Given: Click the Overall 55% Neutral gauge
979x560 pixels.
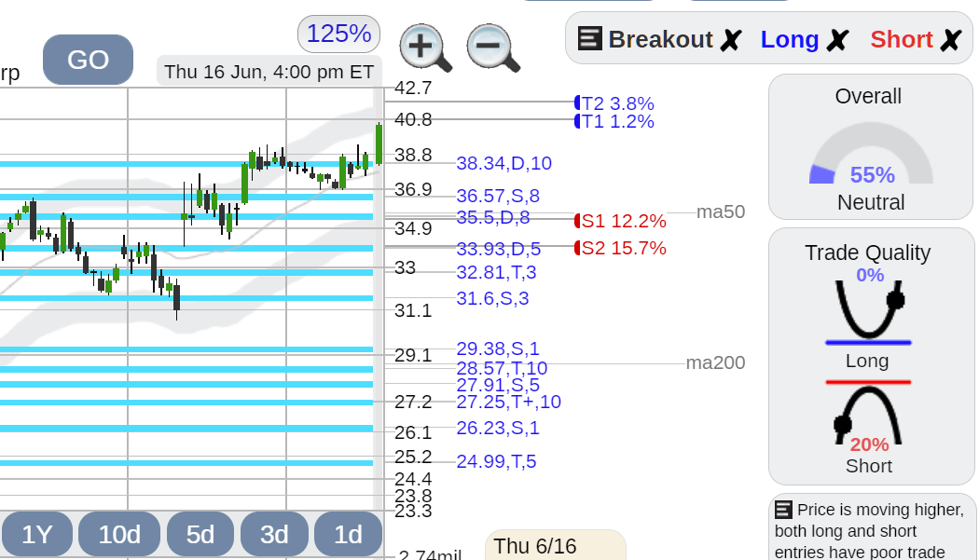Looking at the screenshot, I should (x=870, y=146).
